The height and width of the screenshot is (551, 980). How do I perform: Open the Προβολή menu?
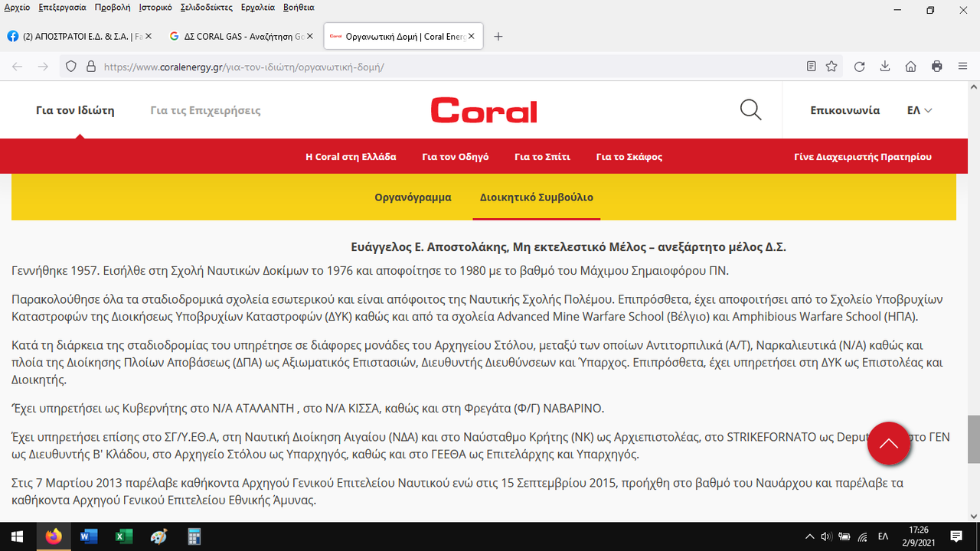point(113,7)
